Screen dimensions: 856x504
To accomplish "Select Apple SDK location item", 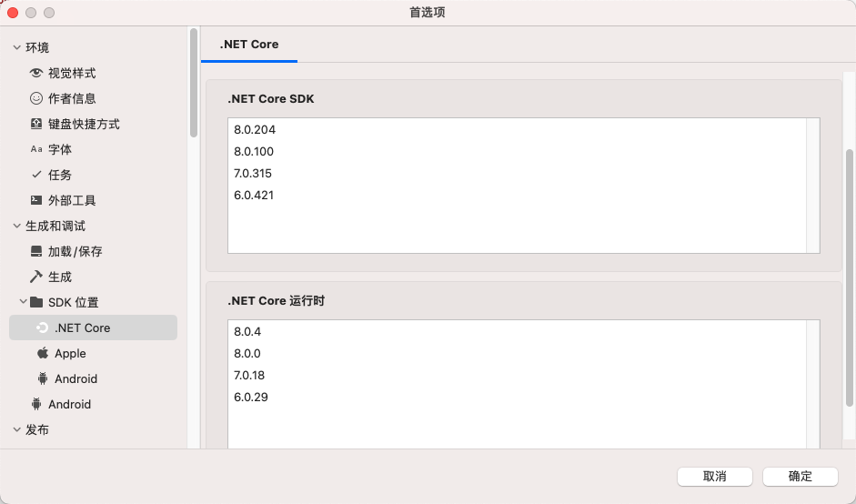I will click(x=70, y=353).
